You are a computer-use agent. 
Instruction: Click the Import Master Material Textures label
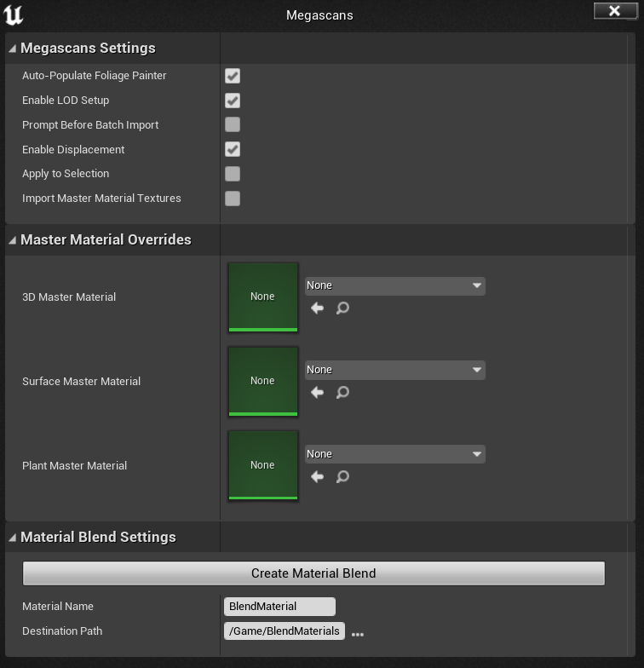click(x=101, y=199)
